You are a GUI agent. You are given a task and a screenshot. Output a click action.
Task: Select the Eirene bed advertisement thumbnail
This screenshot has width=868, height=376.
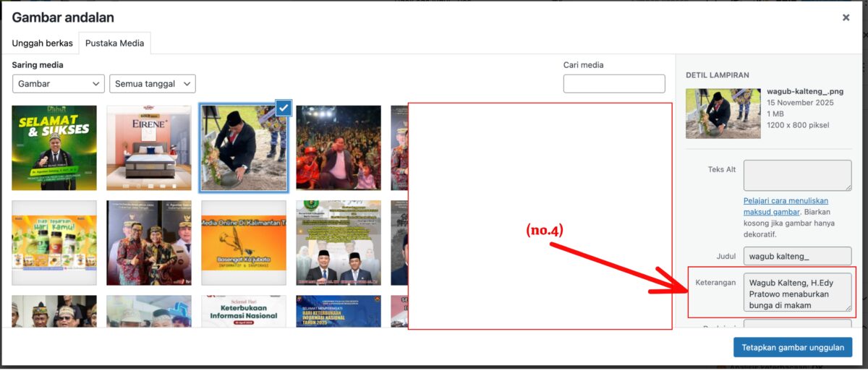click(149, 148)
